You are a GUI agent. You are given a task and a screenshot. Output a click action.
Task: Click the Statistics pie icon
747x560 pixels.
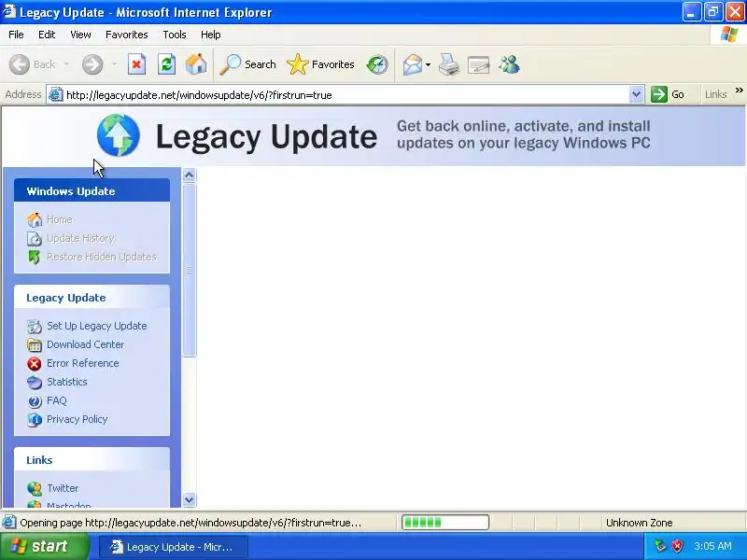pyautogui.click(x=35, y=383)
